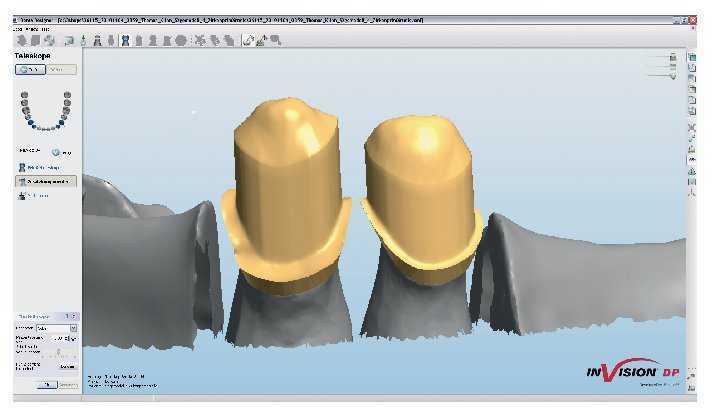Click the first icon in the top toolbar
712x412 pixels.
click(23, 40)
